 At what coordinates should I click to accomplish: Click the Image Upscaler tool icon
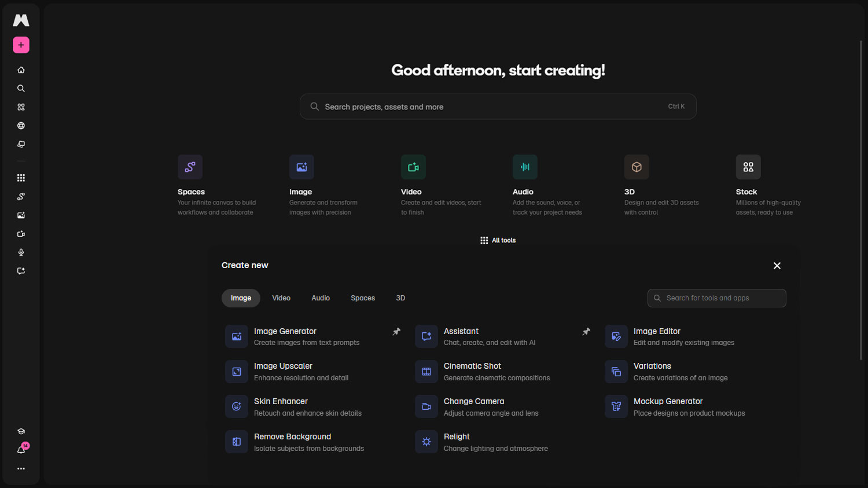[237, 372]
